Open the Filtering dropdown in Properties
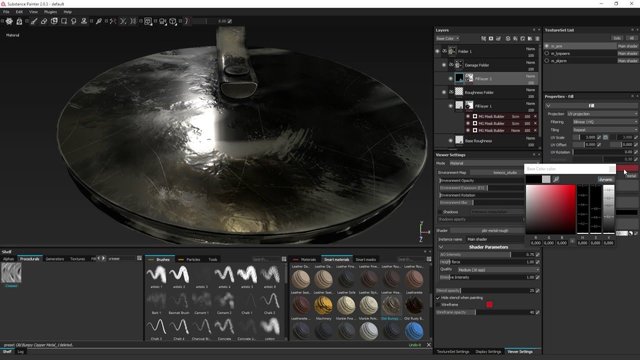 (605, 122)
